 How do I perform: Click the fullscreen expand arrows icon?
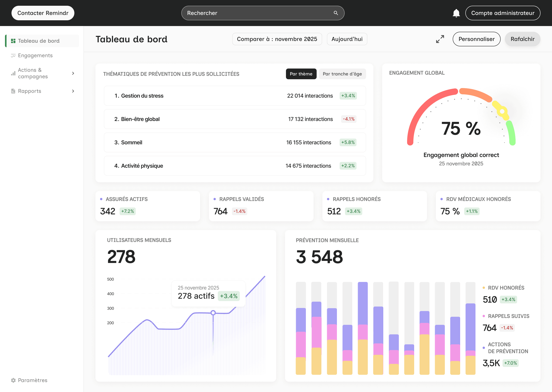coord(440,39)
